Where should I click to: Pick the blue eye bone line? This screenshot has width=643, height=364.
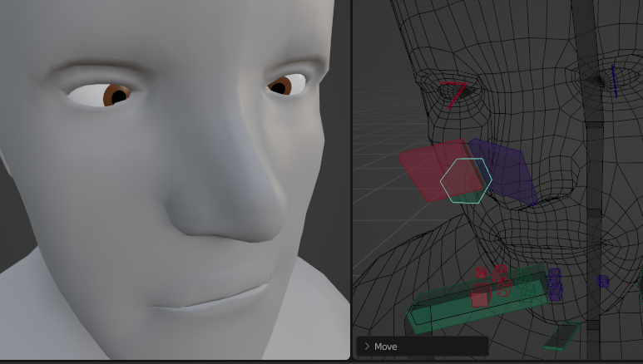[615, 81]
